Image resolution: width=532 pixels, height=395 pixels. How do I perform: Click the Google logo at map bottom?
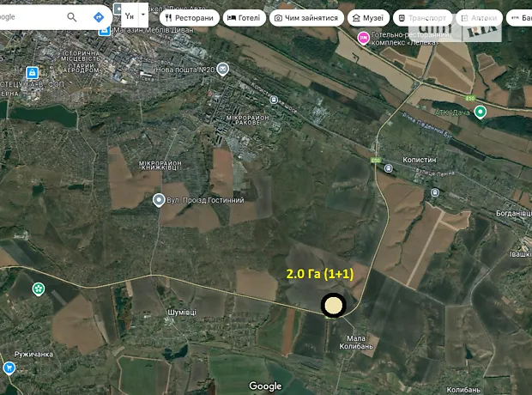click(265, 386)
